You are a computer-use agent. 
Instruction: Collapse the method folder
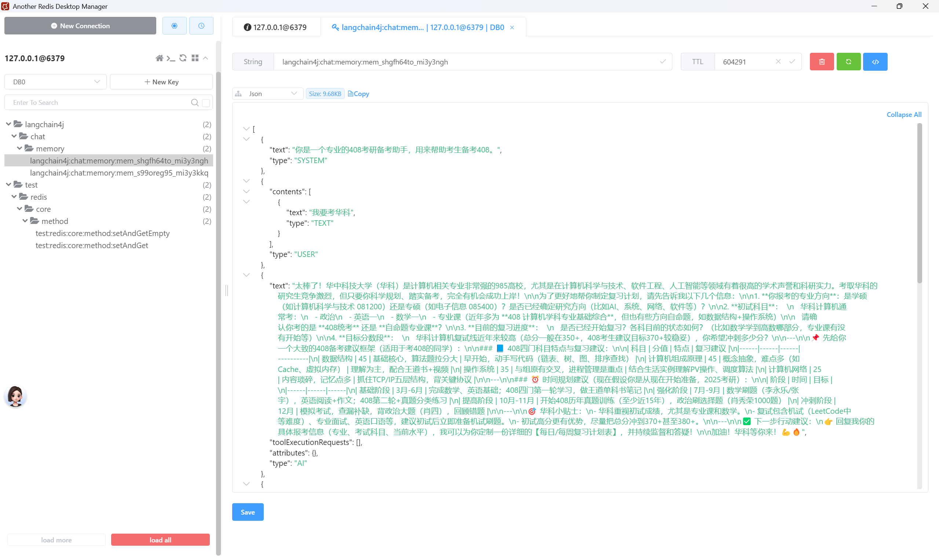(25, 221)
